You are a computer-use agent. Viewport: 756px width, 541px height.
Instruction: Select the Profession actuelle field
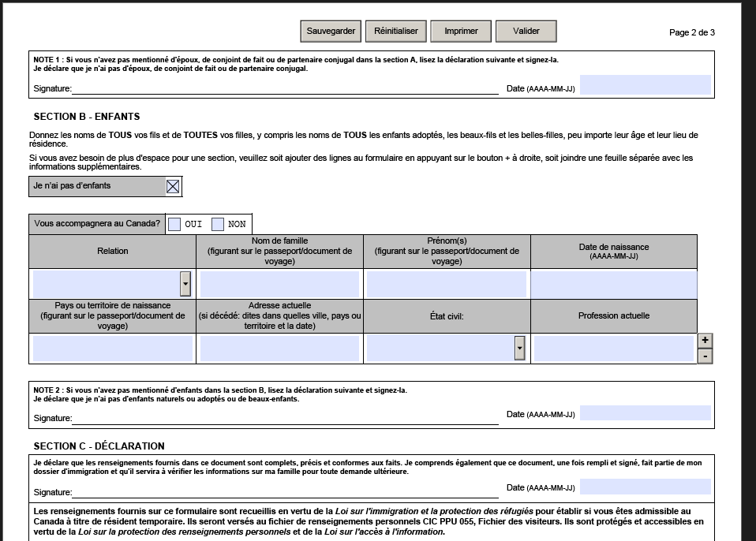[613, 348]
